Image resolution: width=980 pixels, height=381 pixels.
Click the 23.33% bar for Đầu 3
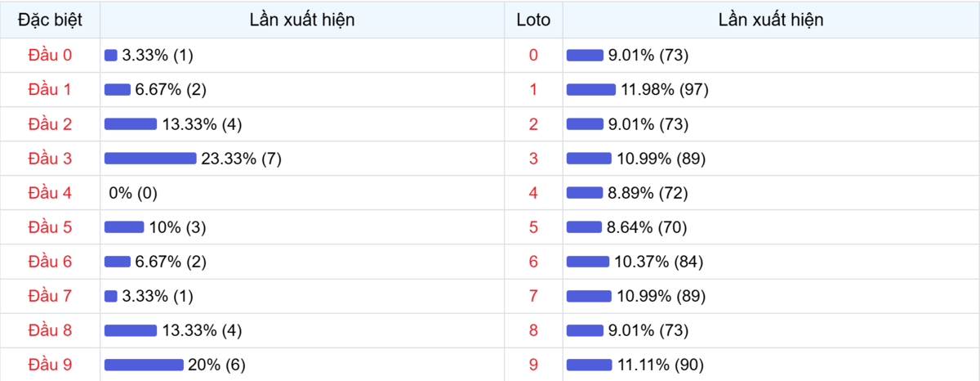coord(150,159)
